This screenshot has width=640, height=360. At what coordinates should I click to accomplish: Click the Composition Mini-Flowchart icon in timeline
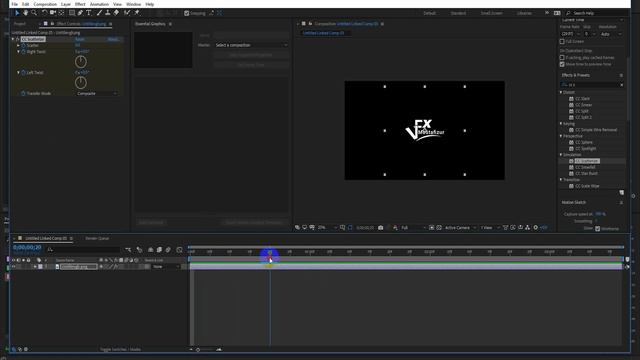coord(129,250)
